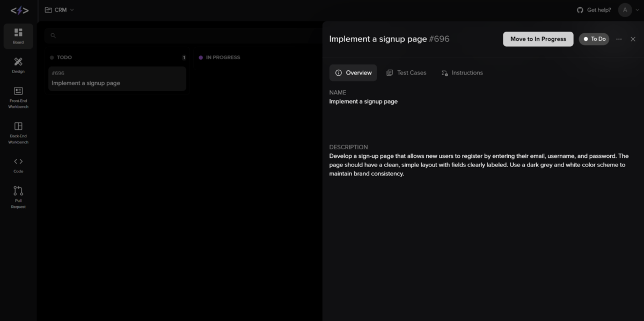This screenshot has height=321, width=644.
Task: Close the task detail panel
Action: pyautogui.click(x=633, y=39)
